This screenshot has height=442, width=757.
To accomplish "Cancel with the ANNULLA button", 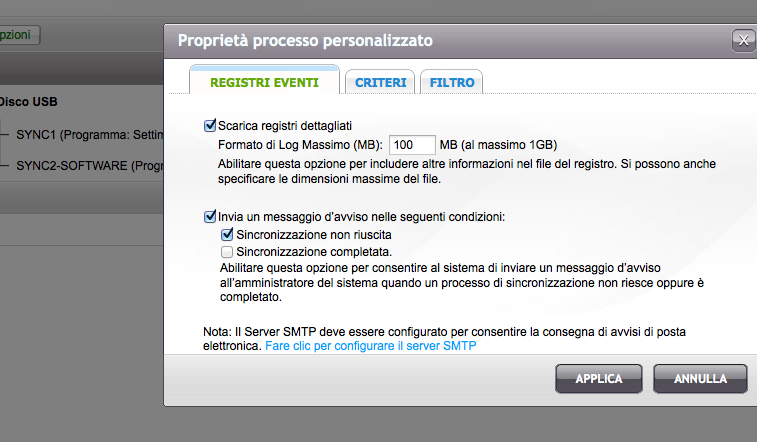I will (x=700, y=379).
